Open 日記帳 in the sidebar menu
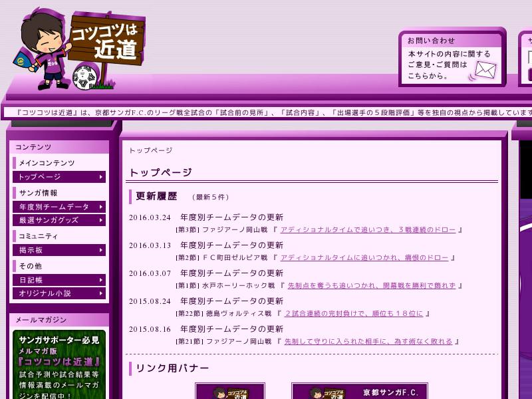This screenshot has height=399, width=532. pyautogui.click(x=59, y=280)
